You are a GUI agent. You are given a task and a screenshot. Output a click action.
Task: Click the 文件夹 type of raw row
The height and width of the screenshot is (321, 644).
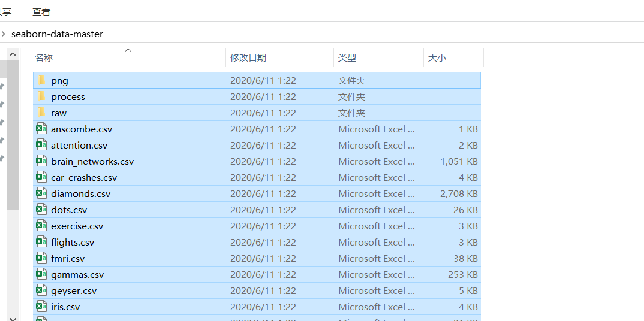(351, 113)
